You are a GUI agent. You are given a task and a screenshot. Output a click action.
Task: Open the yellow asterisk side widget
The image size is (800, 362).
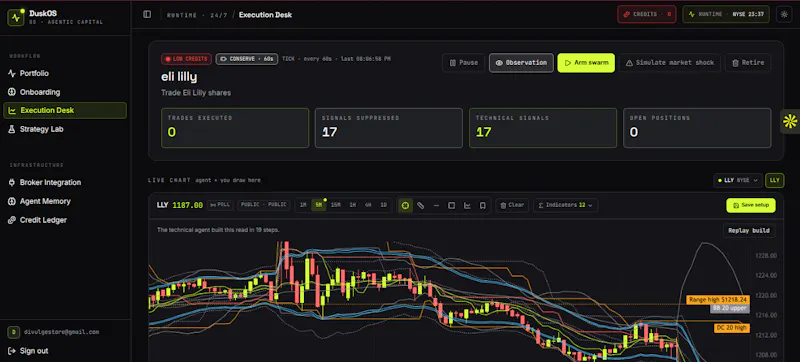[x=790, y=121]
